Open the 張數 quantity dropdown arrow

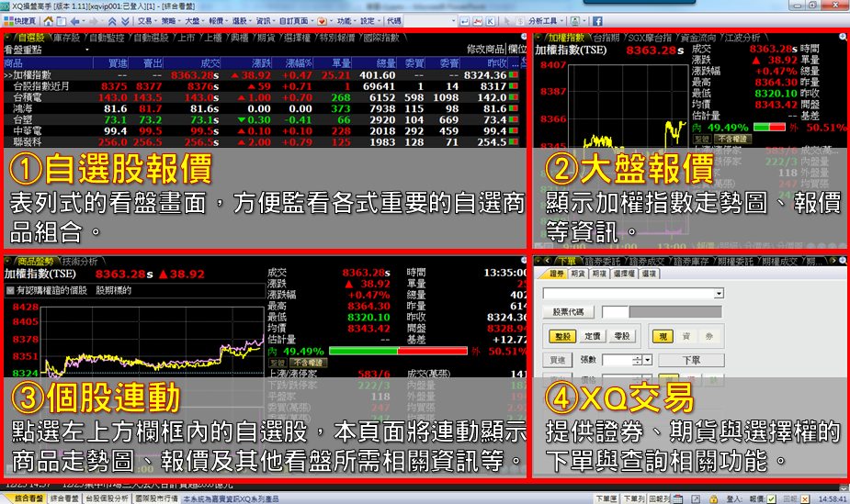(647, 360)
